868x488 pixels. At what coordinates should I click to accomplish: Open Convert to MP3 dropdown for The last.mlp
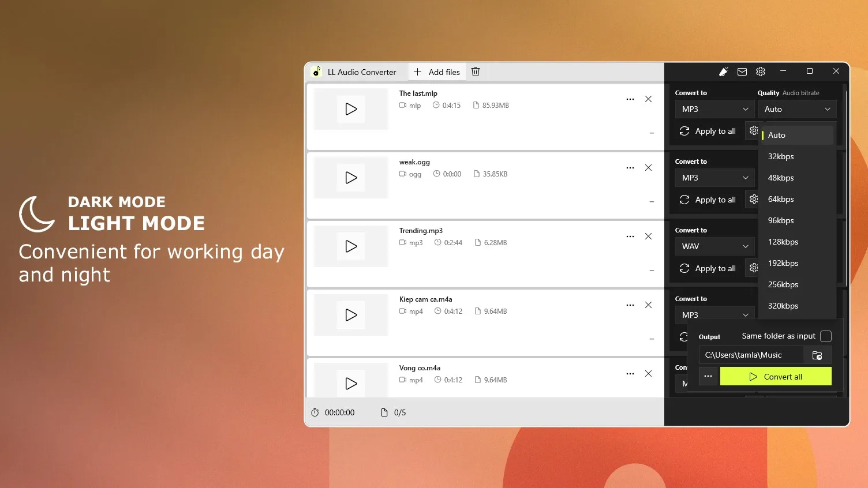[x=714, y=109]
